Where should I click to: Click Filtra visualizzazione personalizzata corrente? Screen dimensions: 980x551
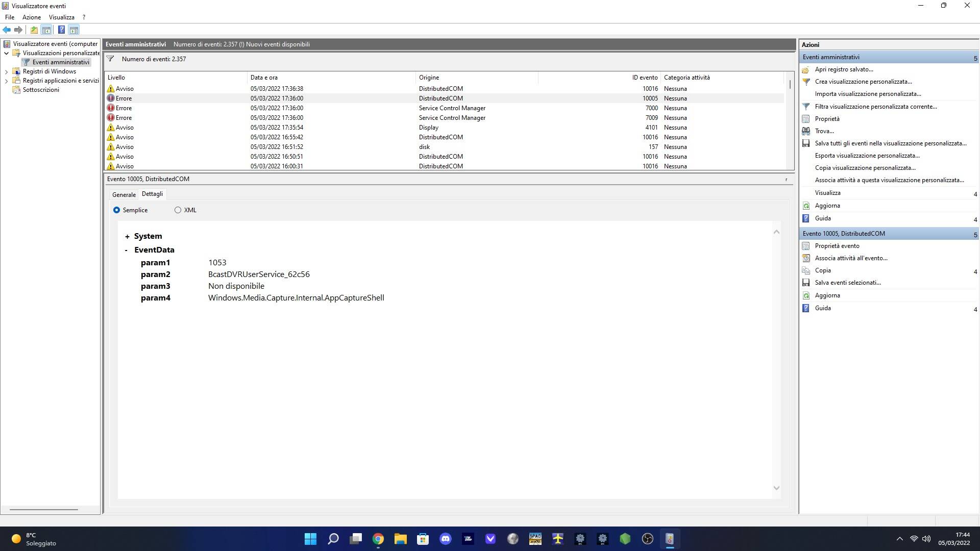coord(876,107)
